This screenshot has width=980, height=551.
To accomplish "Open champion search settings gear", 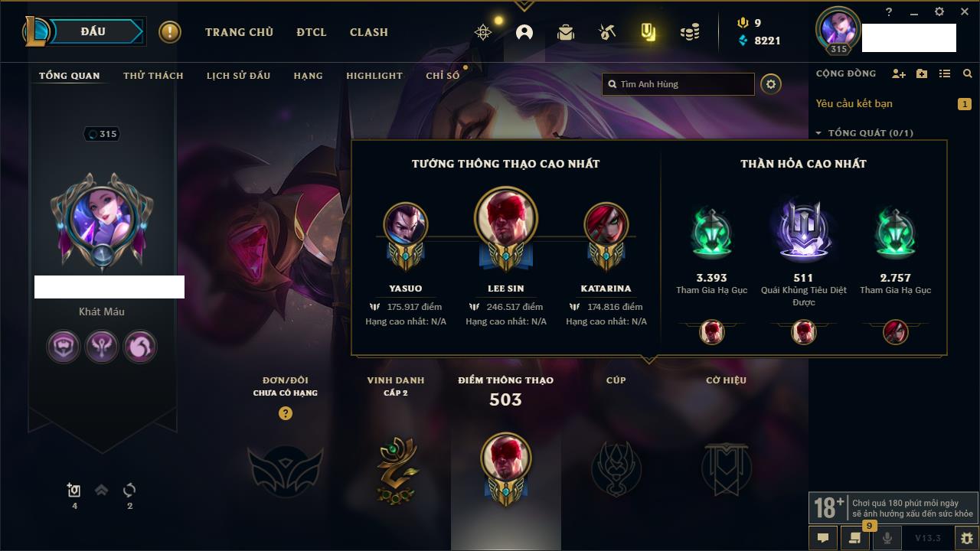I will (x=771, y=84).
